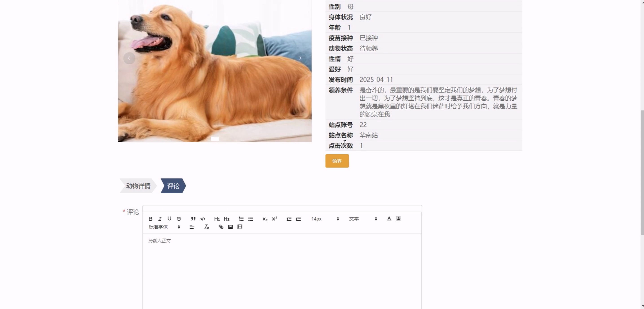Screen dimensions: 644x309
Task: Open the 标准字体 font family dropdown
Action: (x=164, y=227)
